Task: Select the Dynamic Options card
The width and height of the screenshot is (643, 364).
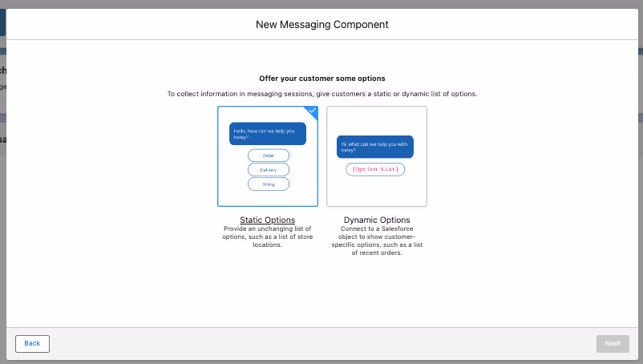Action: (377, 156)
